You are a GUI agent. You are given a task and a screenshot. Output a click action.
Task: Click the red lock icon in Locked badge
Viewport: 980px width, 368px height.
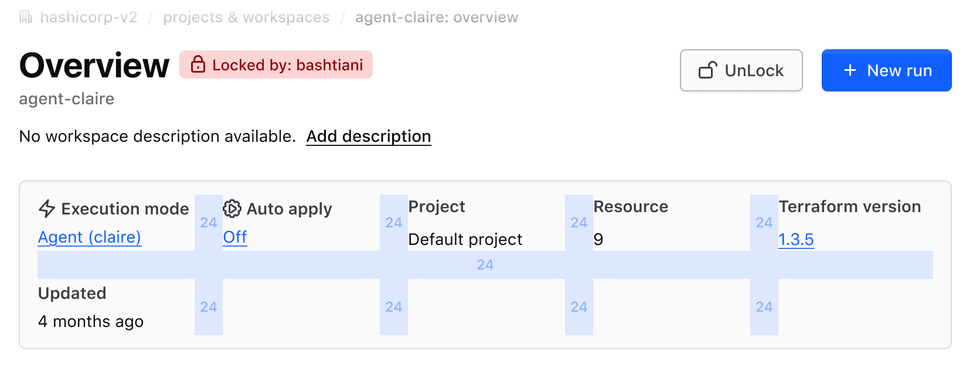pyautogui.click(x=198, y=64)
